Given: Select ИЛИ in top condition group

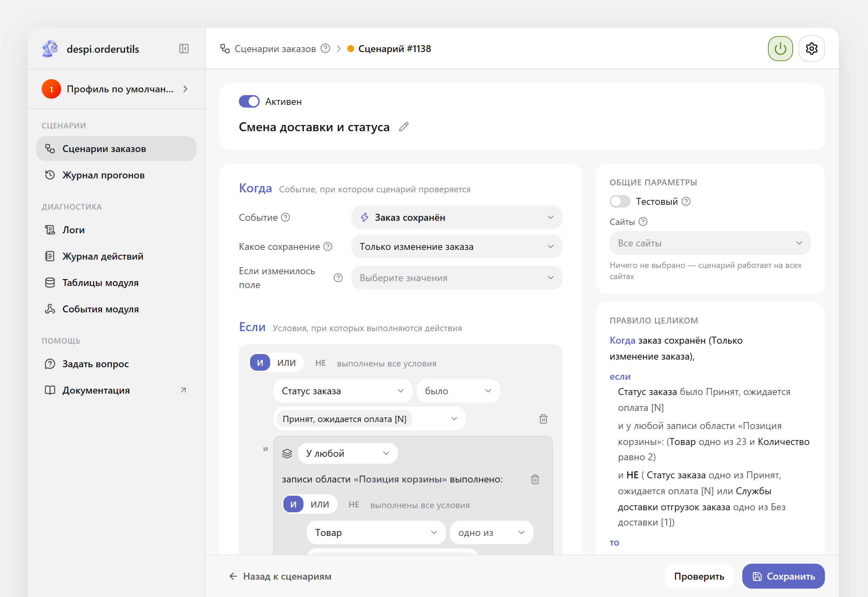Looking at the screenshot, I should tap(286, 362).
